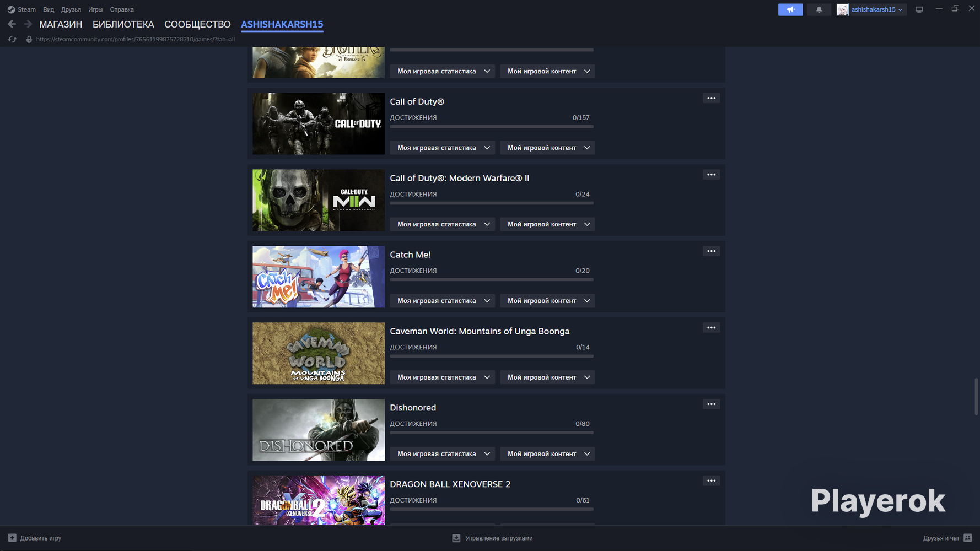980x551 pixels.
Task: Open friends list icon in corner
Action: [968, 538]
